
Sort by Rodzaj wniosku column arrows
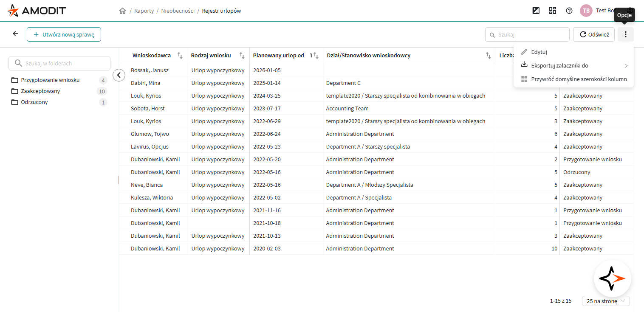click(242, 55)
